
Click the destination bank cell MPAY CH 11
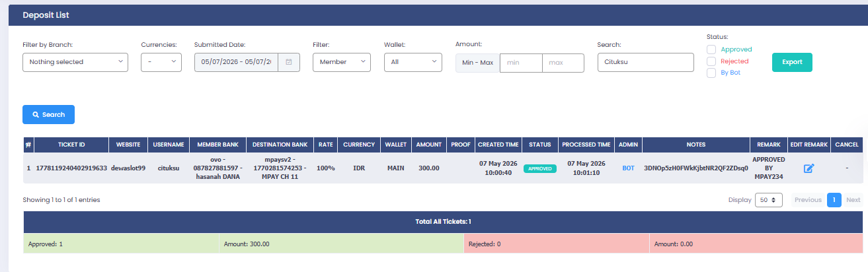tap(280, 168)
